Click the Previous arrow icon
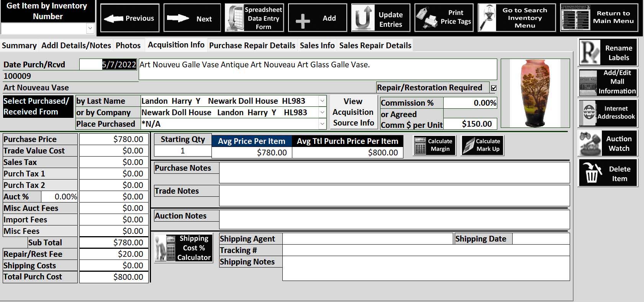Image resolution: width=644 pixels, height=302 pixels. 114,18
